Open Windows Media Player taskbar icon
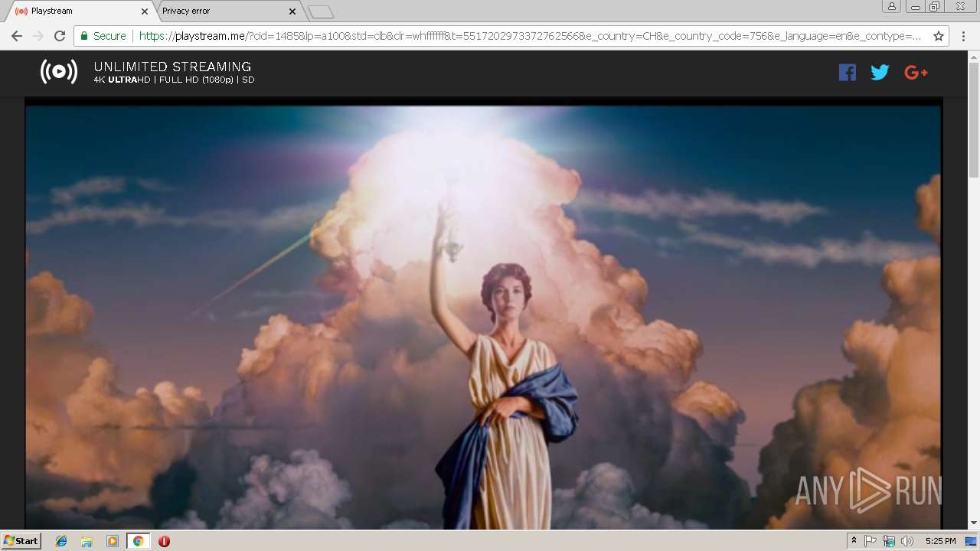The image size is (980, 551). click(x=113, y=541)
